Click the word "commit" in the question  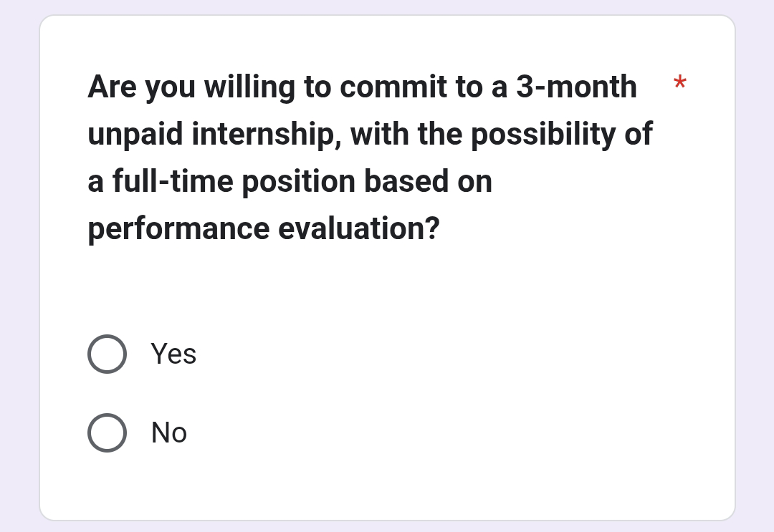point(388,87)
